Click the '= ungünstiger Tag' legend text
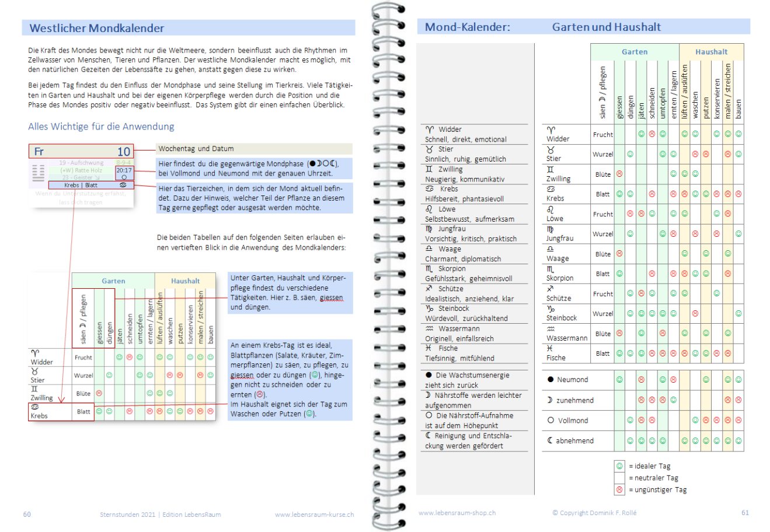This screenshot has width=770, height=532. click(x=658, y=490)
